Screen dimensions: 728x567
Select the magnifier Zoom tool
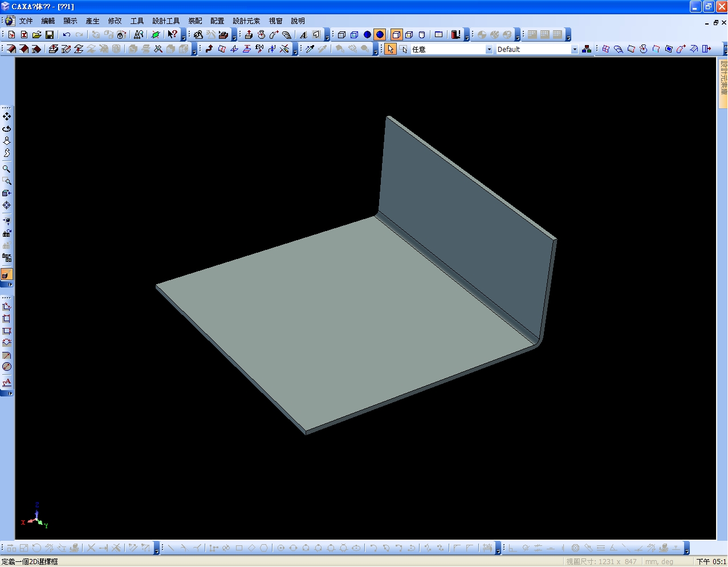tap(7, 169)
